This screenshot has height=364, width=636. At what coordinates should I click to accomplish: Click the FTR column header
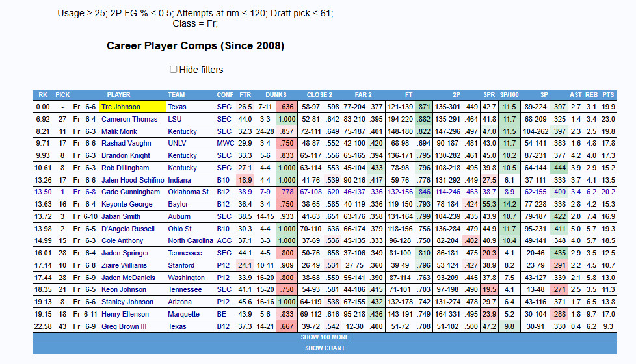[245, 95]
